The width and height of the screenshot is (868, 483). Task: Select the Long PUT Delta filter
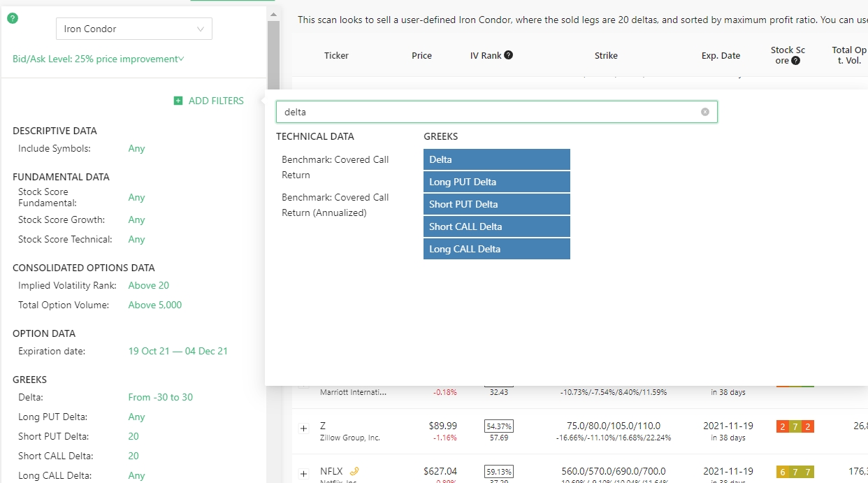[497, 182]
